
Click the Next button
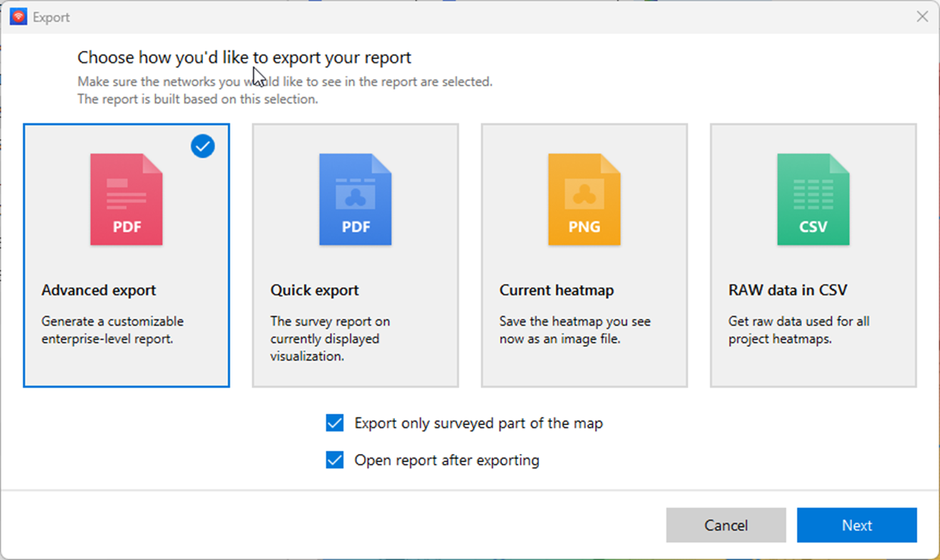click(857, 525)
